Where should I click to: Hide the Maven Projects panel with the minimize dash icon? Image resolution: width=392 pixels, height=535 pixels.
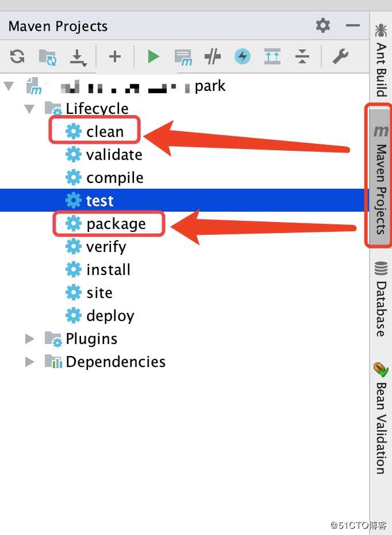tap(353, 25)
